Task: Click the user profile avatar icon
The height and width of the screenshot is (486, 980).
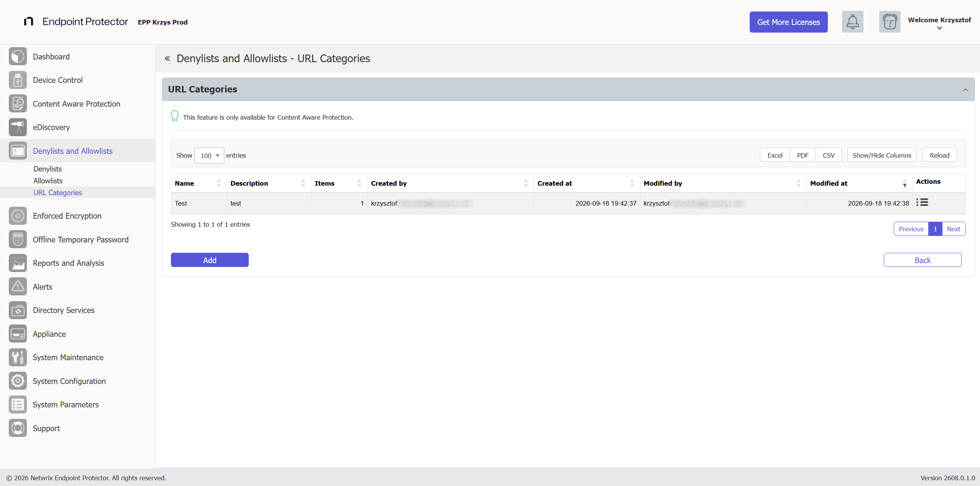Action: (x=890, y=22)
